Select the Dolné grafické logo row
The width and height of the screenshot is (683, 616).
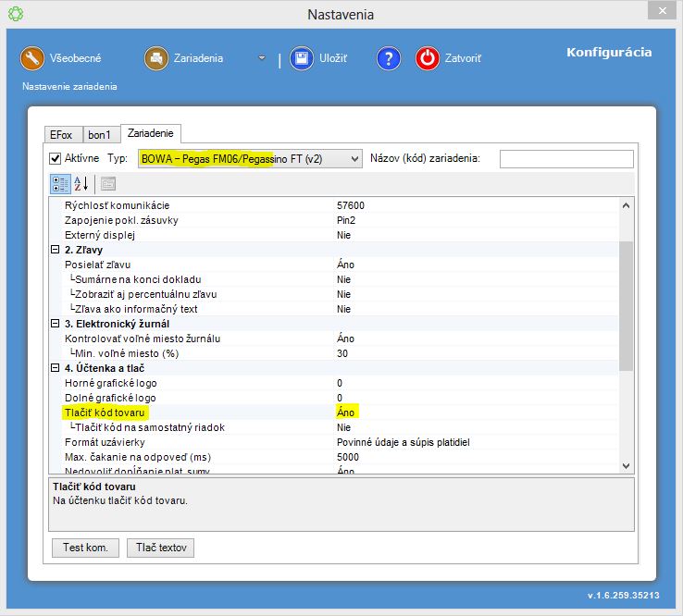pos(334,398)
